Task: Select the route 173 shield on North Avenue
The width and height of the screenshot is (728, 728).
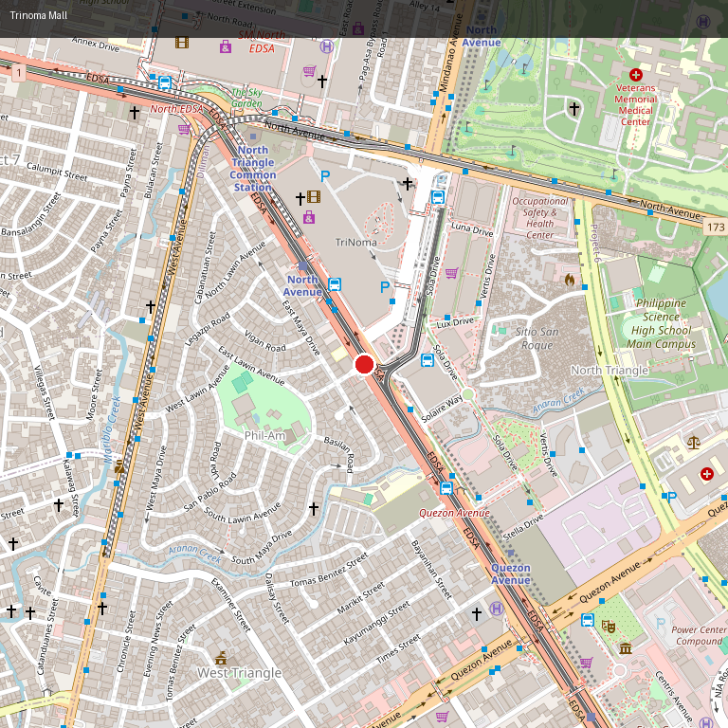Action: 716,227
